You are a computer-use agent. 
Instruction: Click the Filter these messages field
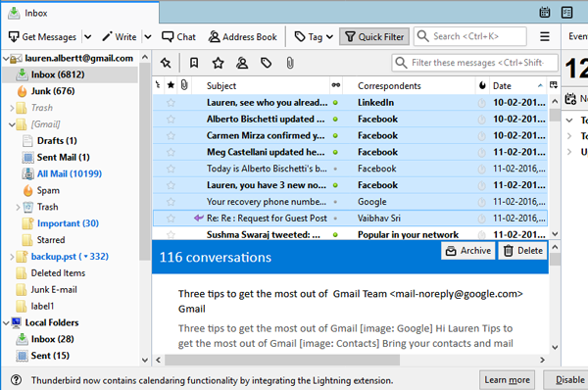(474, 63)
